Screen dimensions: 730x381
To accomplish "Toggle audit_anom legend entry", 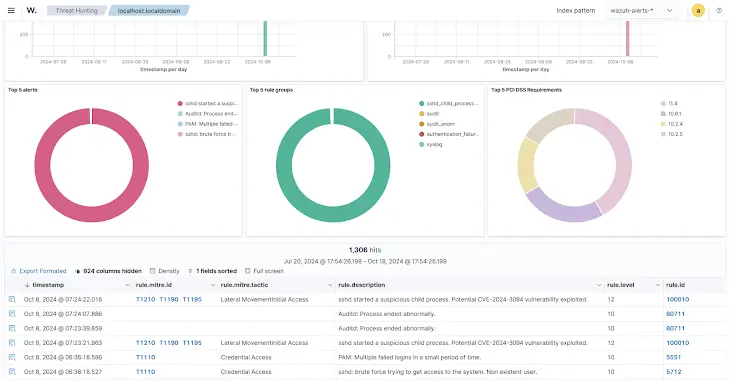I will coord(437,124).
